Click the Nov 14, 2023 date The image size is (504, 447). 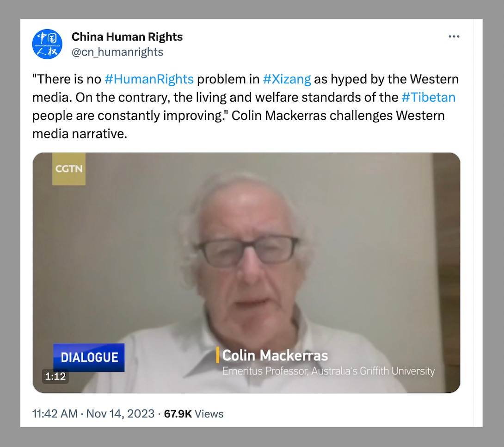121,414
